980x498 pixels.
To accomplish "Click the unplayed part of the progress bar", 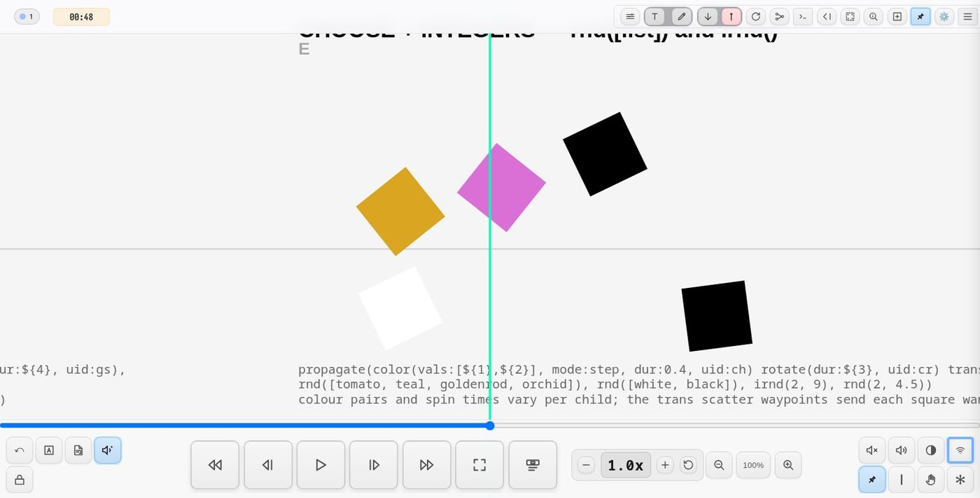I will (x=736, y=425).
